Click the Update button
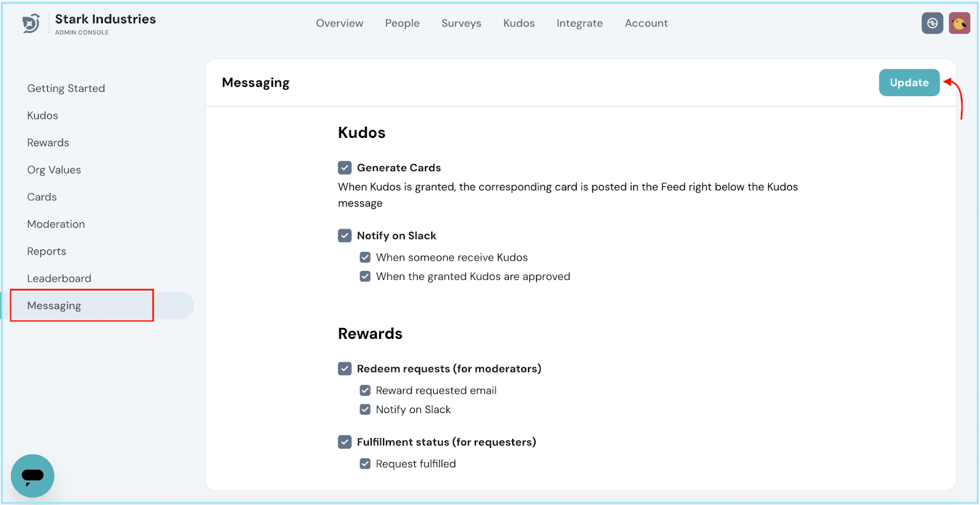The width and height of the screenshot is (980, 505). (x=909, y=83)
